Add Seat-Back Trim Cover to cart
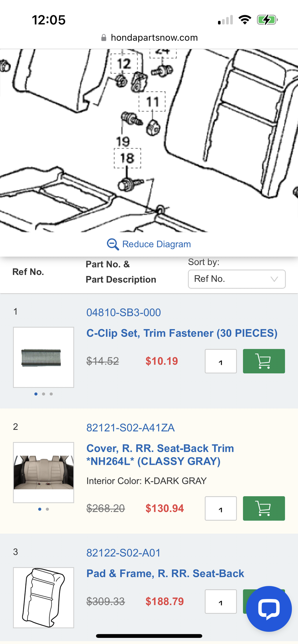 264,508
